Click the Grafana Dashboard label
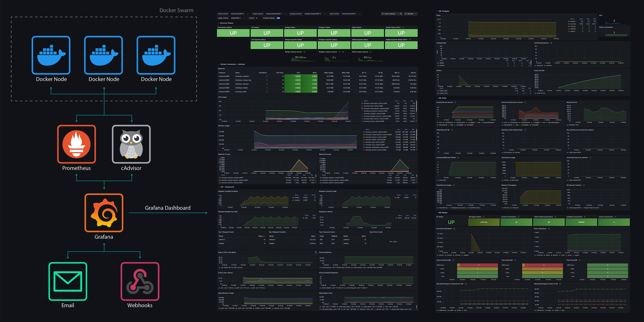Screen dimensions: 644x322 pos(168,208)
